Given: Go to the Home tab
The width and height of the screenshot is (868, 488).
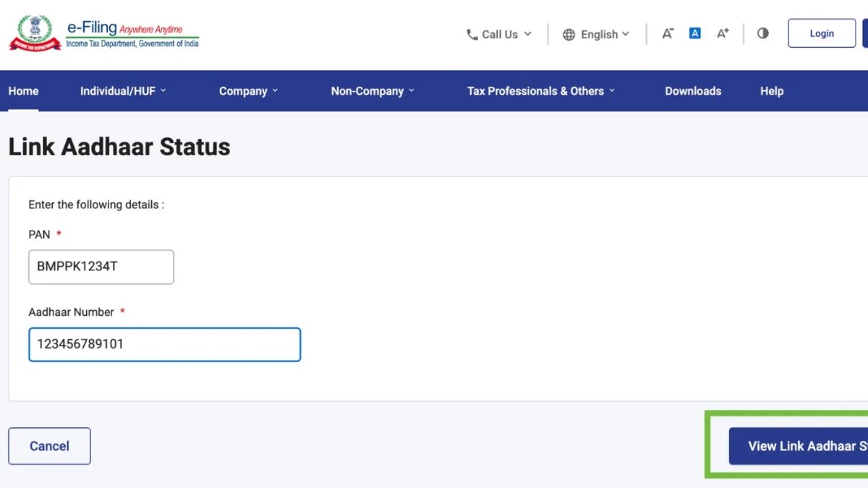Looking at the screenshot, I should pyautogui.click(x=23, y=91).
